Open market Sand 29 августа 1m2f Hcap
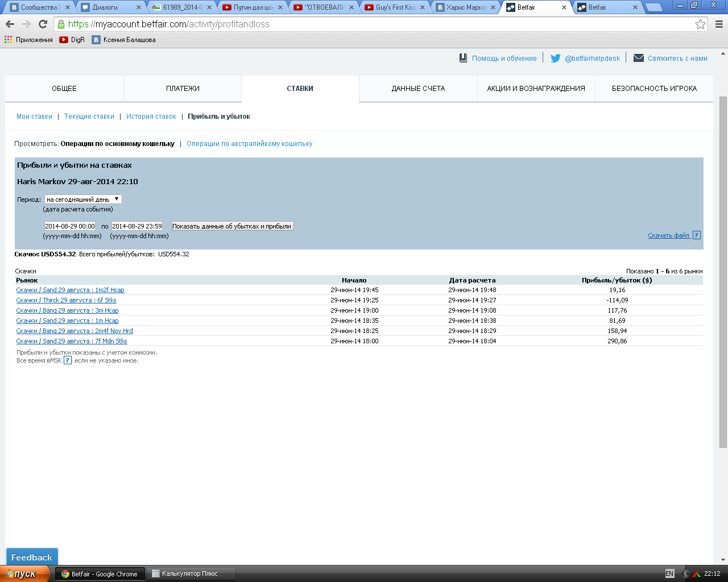Screen dimensions: 728x582 [x=70, y=290]
